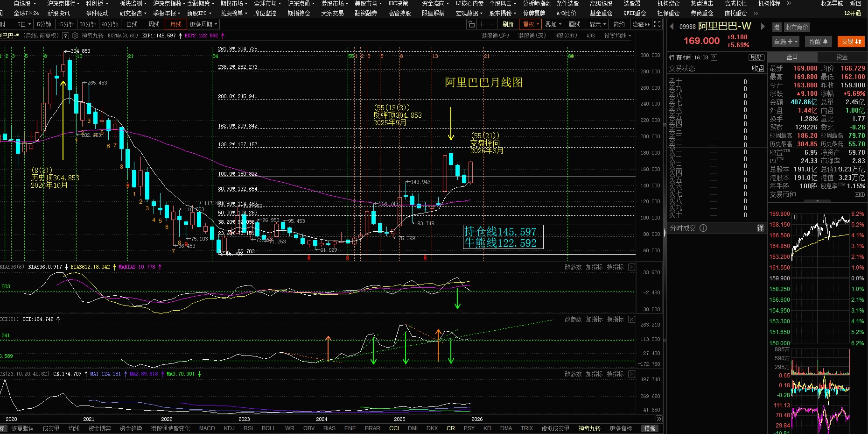Switch to 日线 daily period tab

point(132,24)
